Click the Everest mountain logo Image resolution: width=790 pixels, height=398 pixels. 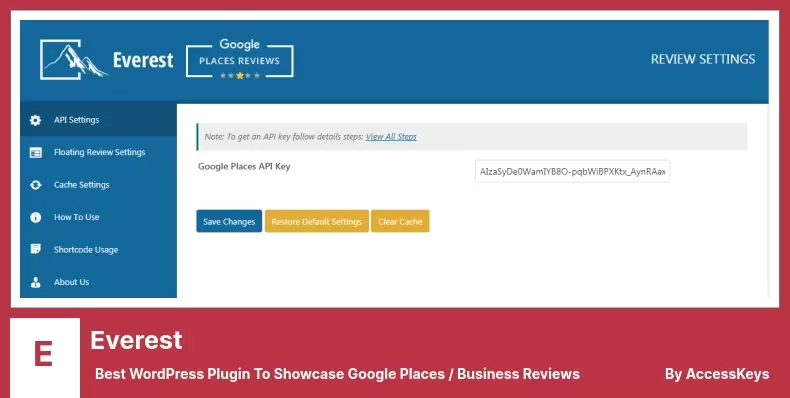73,59
